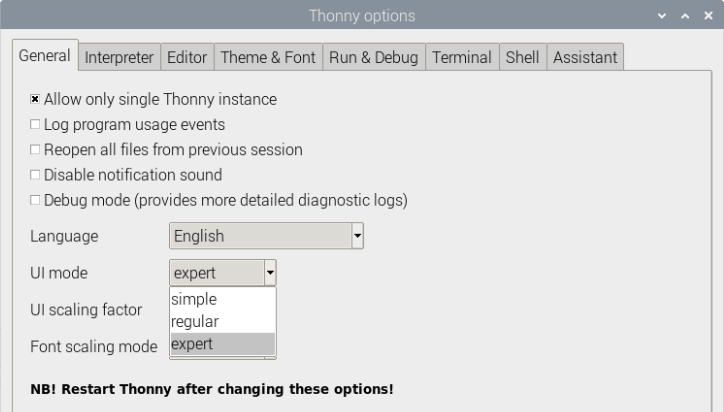Image resolution: width=724 pixels, height=412 pixels.
Task: Close the Thonny options window
Action: pyautogui.click(x=708, y=16)
